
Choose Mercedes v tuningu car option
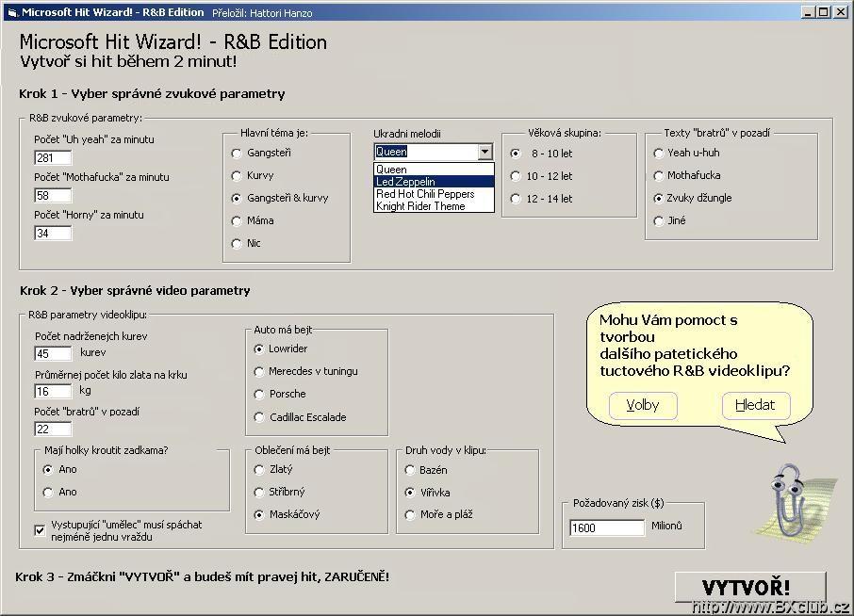pyautogui.click(x=259, y=372)
